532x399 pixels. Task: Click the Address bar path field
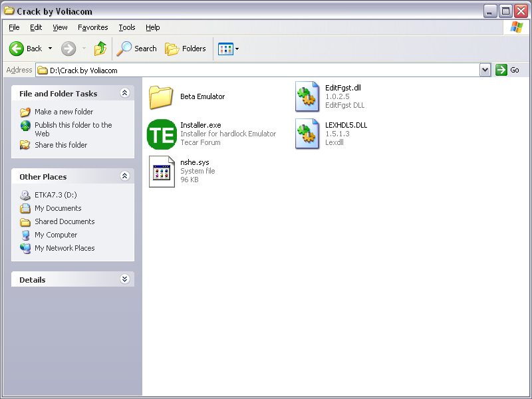coord(259,70)
